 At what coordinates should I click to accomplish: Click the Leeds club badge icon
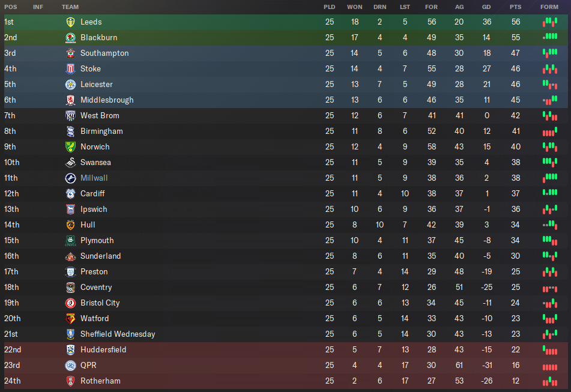click(x=70, y=22)
